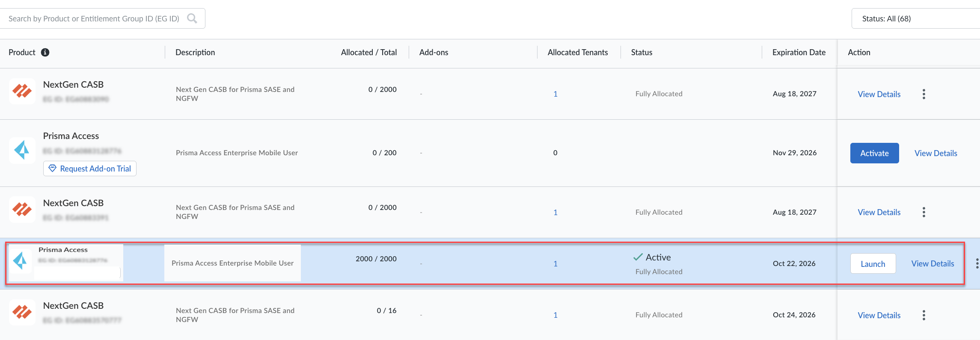Image resolution: width=980 pixels, height=340 pixels.
Task: Click the Active Prisma Access row logo
Action: tap(20, 260)
